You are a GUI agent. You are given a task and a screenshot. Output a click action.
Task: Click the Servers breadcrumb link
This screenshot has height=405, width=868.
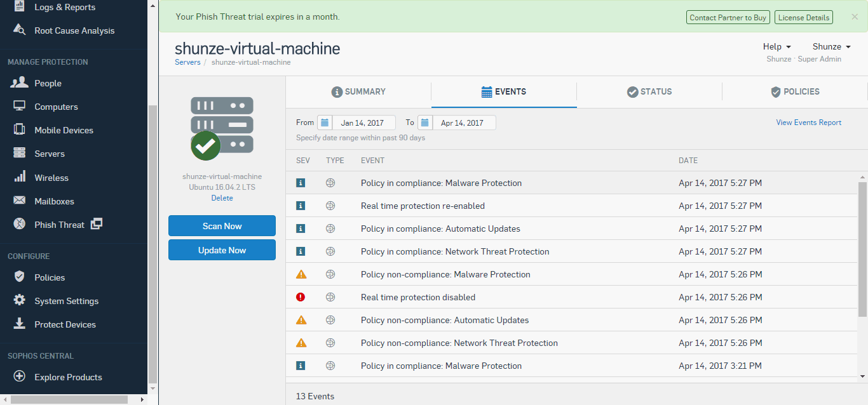click(187, 62)
